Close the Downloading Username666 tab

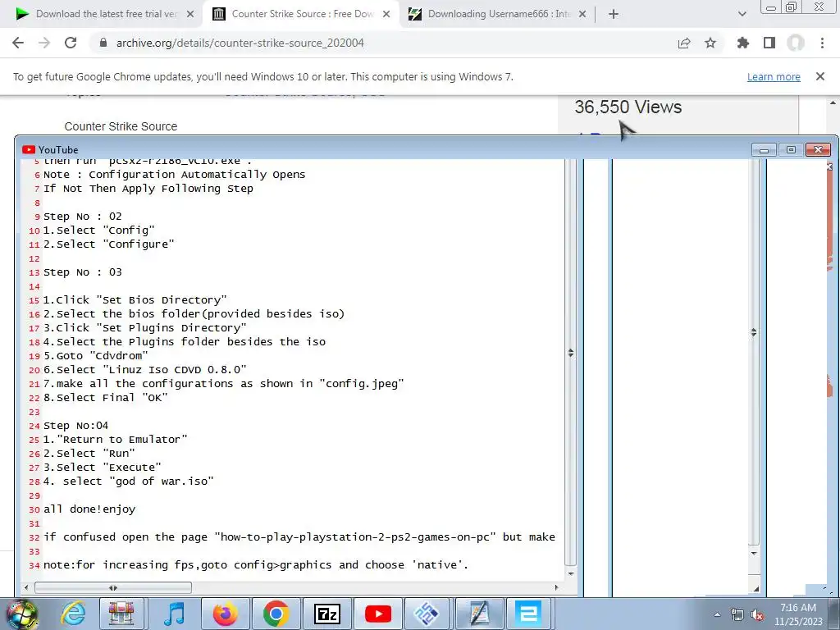(x=582, y=14)
